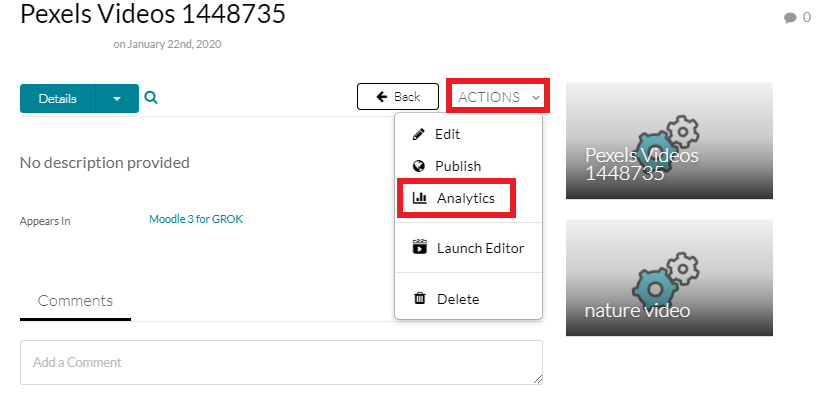Screen dimensions: 822x399
Task: Select Launch Editor menu entry
Action: [x=468, y=247]
